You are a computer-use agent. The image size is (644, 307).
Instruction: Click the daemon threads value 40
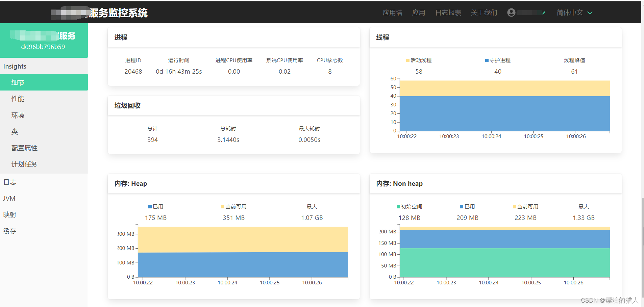point(498,72)
